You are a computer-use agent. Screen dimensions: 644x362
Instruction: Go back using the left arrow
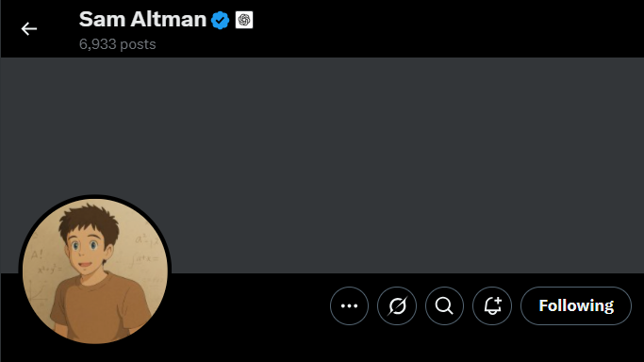(x=29, y=28)
